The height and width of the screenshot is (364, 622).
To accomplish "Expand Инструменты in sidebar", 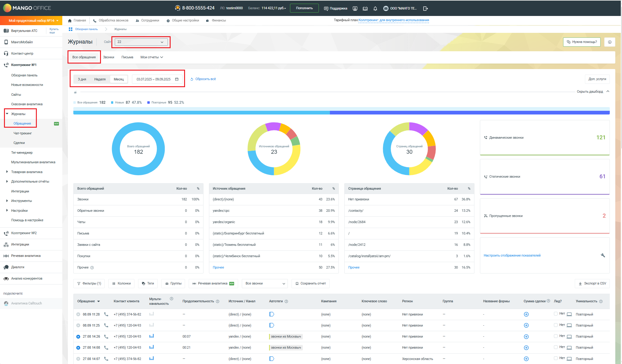I will (7, 201).
